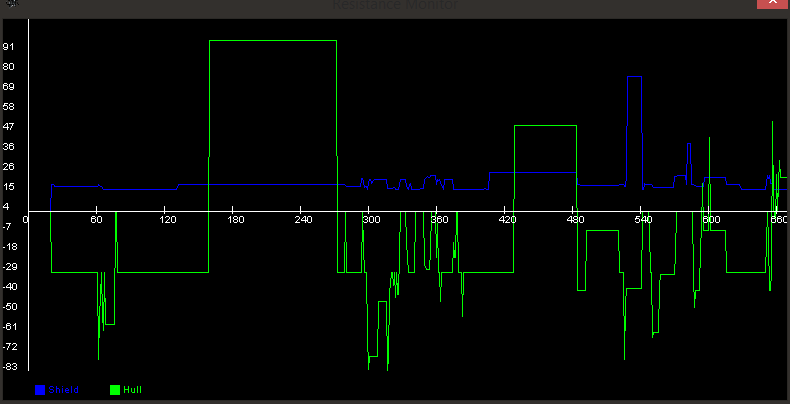
Task: Click the Resistance Monitor window title
Action: (395, 5)
